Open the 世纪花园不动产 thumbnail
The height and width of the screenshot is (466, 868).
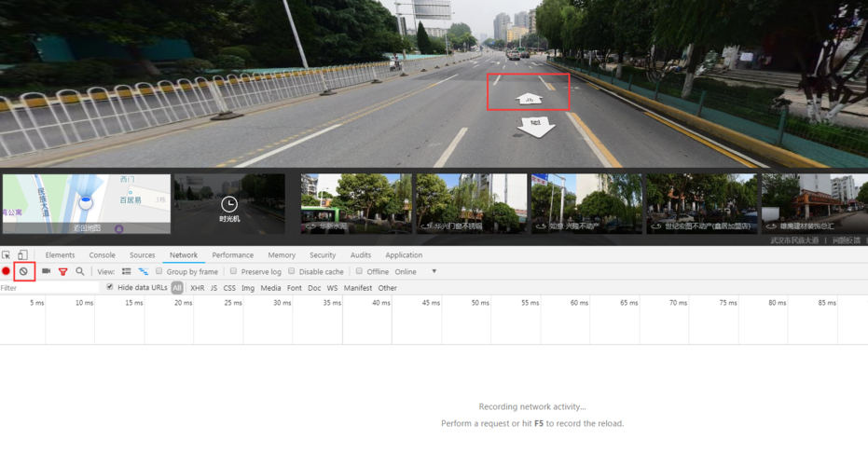pos(702,204)
